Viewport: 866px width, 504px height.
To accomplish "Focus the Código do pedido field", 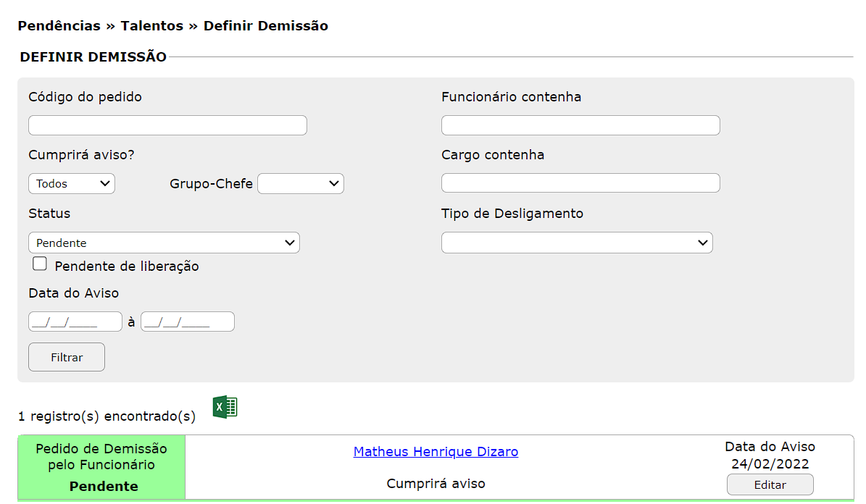I will (x=167, y=125).
